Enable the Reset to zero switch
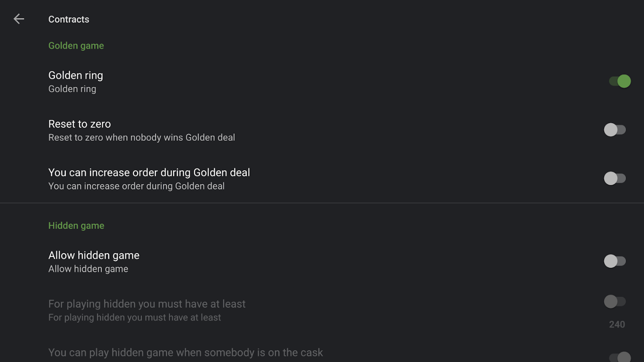Image resolution: width=644 pixels, height=362 pixels. pyautogui.click(x=615, y=130)
